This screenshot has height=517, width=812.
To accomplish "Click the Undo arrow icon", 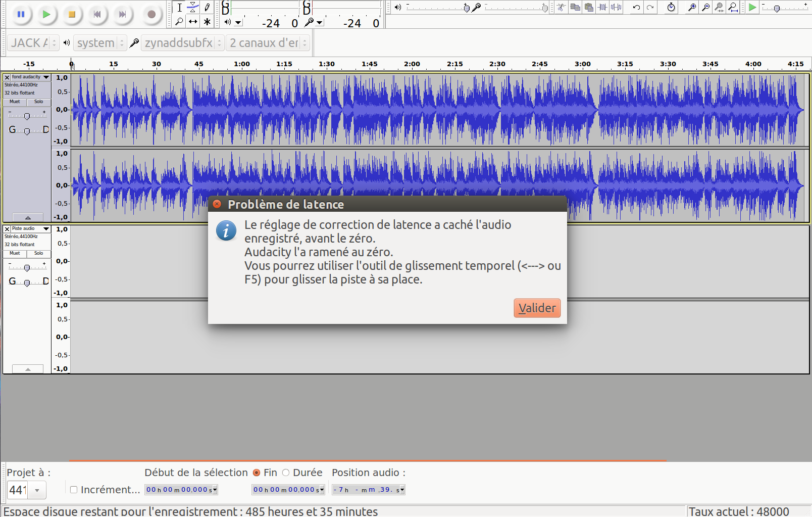I will coord(636,7).
